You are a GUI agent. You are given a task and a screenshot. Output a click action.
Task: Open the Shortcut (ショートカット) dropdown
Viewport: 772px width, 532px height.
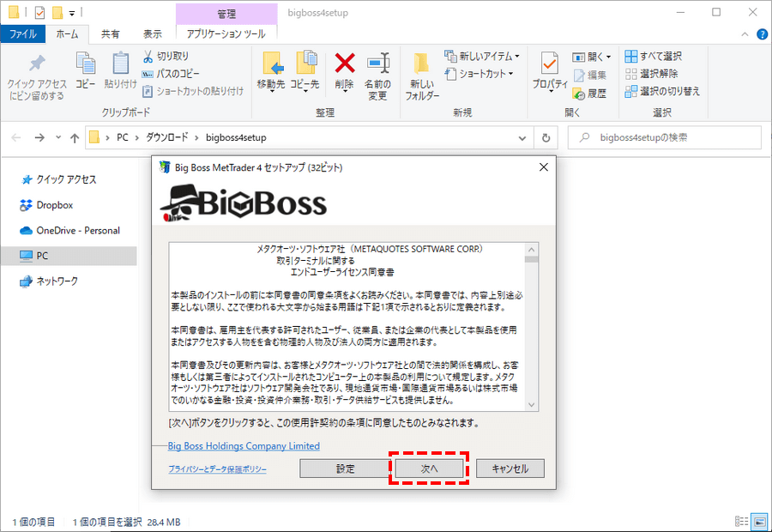click(479, 74)
